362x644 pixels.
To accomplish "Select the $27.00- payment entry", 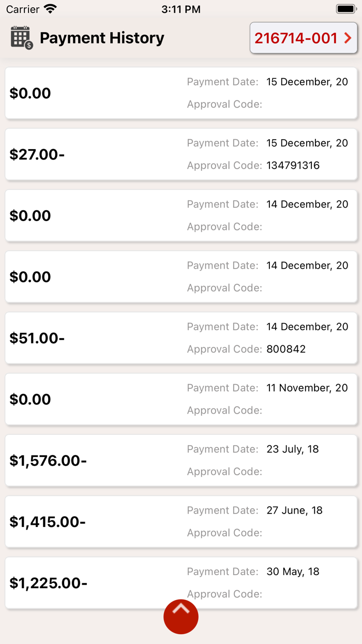I will (x=181, y=154).
